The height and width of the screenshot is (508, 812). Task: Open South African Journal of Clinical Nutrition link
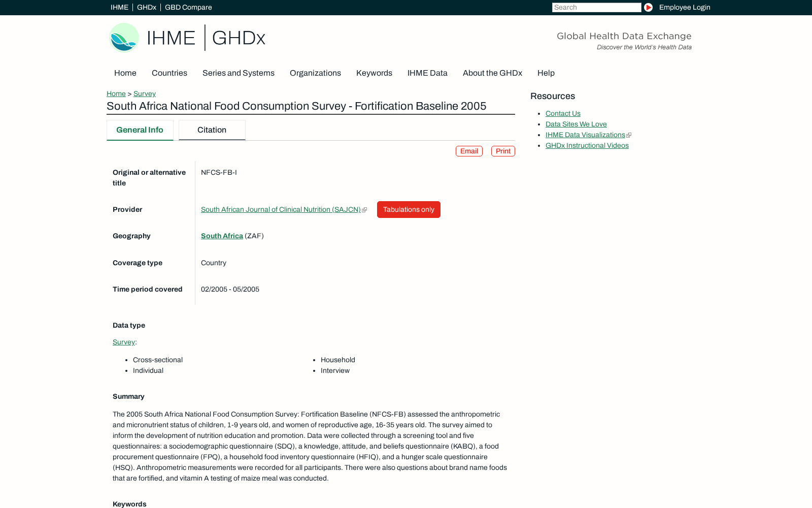pos(281,209)
